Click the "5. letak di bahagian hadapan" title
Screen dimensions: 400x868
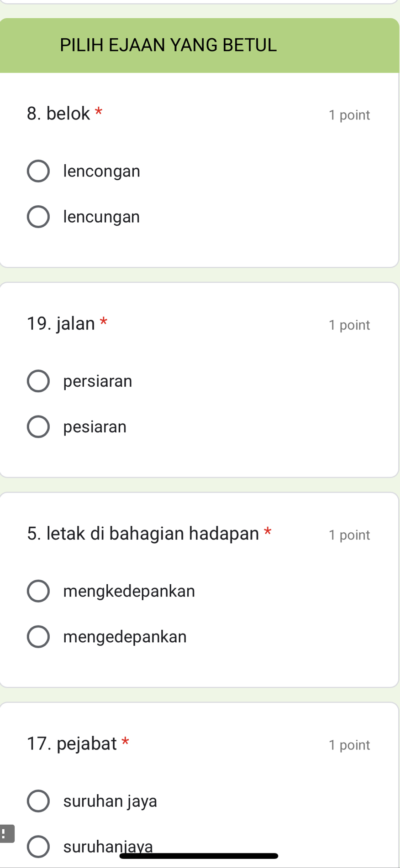point(143,533)
